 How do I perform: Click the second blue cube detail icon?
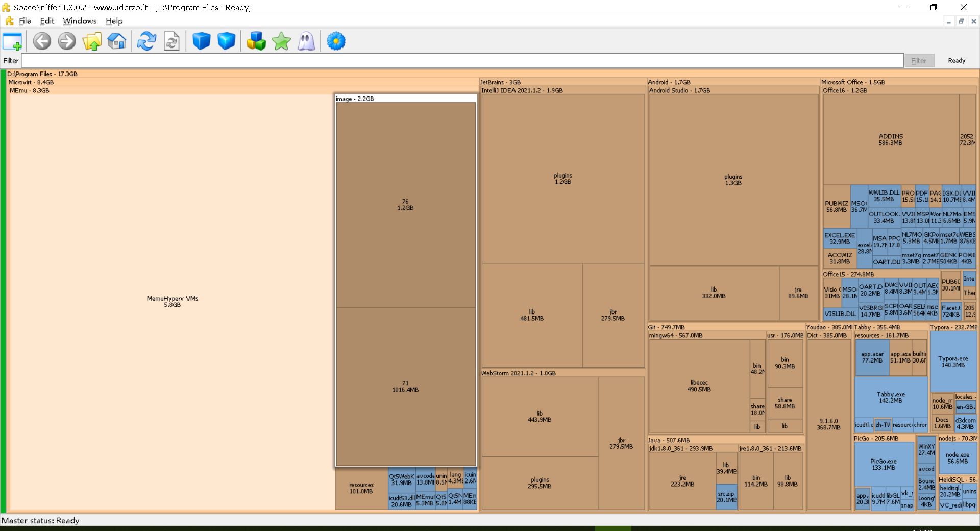pyautogui.click(x=226, y=41)
